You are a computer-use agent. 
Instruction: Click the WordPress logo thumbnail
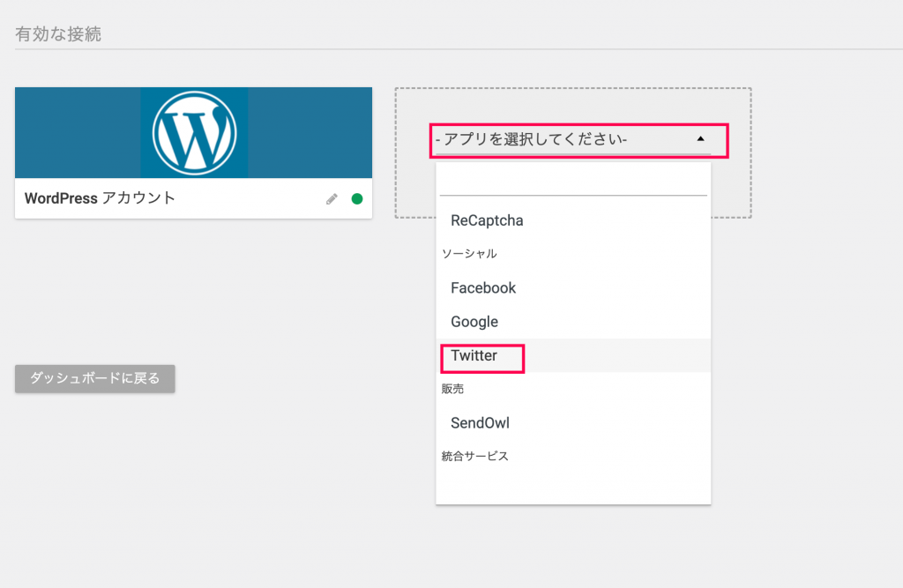pos(194,132)
